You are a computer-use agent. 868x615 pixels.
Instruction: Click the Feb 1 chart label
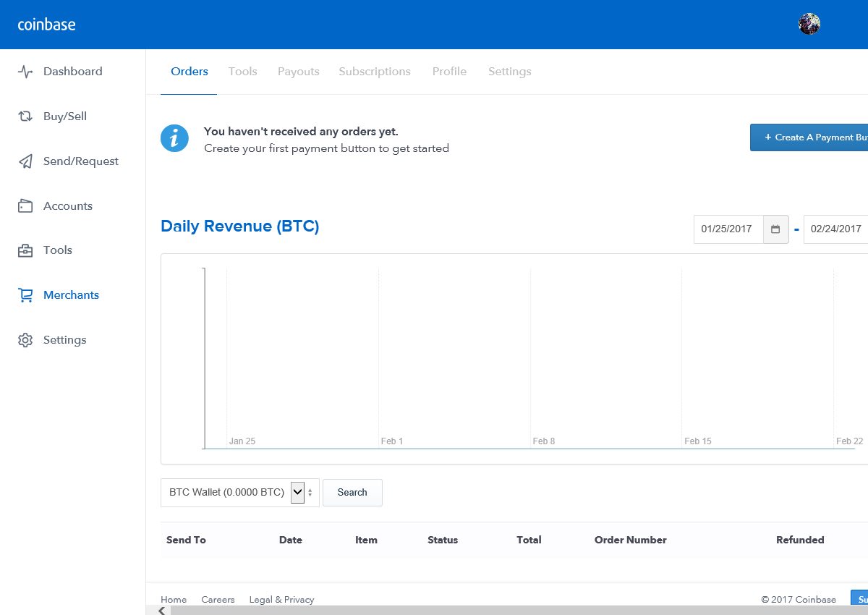click(392, 441)
